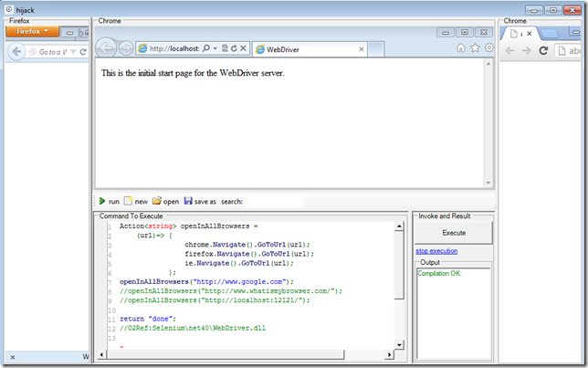The image size is (588, 368).
Task: Click the IE forward navigation arrow
Action: click(x=126, y=47)
